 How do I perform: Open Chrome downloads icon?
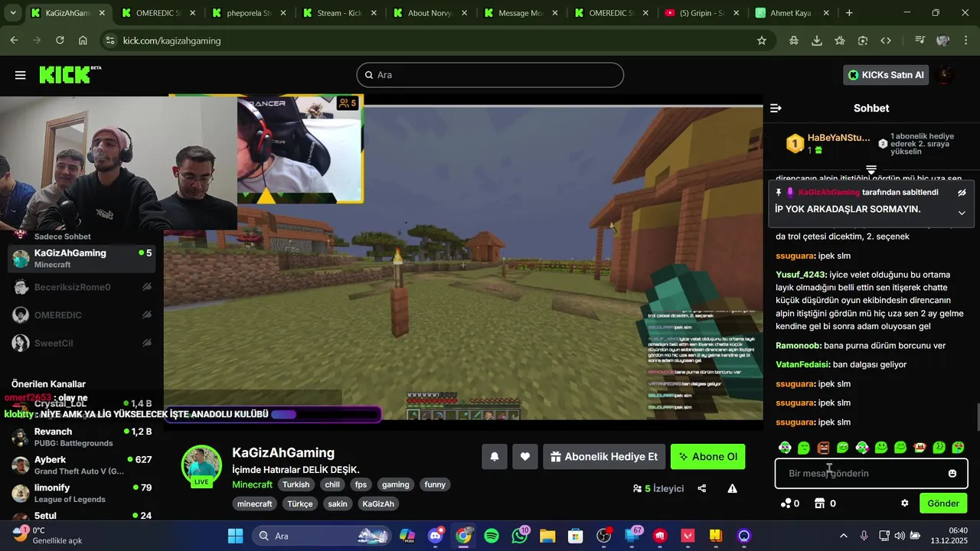[817, 41]
